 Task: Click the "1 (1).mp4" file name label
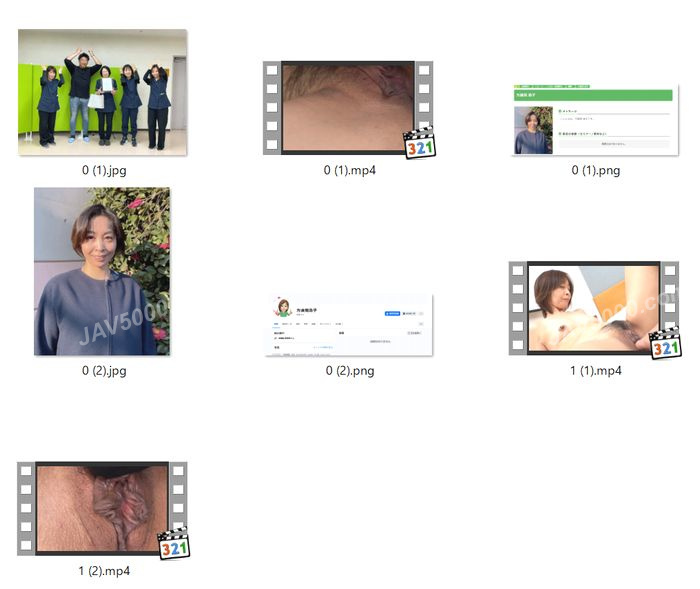click(x=595, y=370)
